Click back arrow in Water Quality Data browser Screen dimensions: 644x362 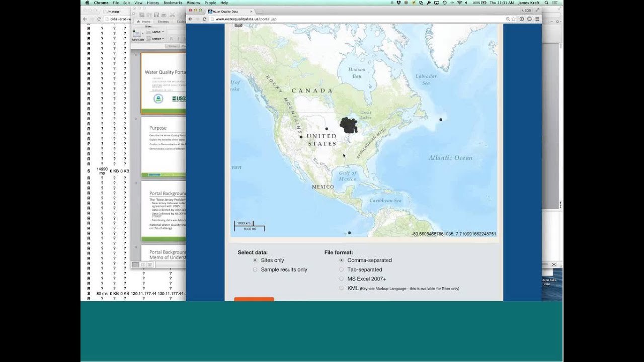(x=190, y=19)
